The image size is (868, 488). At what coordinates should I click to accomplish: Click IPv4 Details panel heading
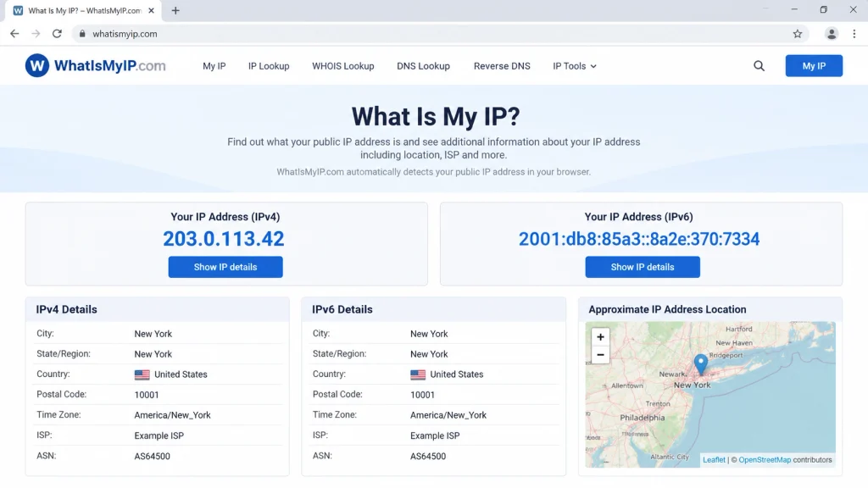(x=66, y=309)
